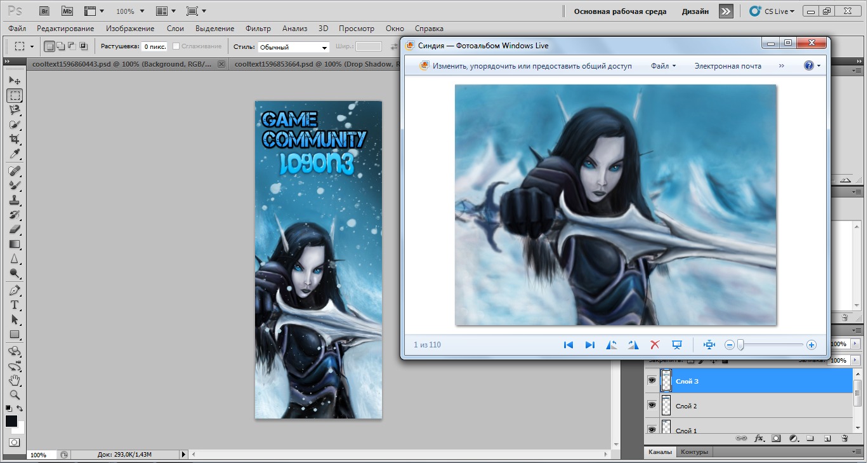Select the Move tool
The image size is (868, 463).
tap(15, 81)
